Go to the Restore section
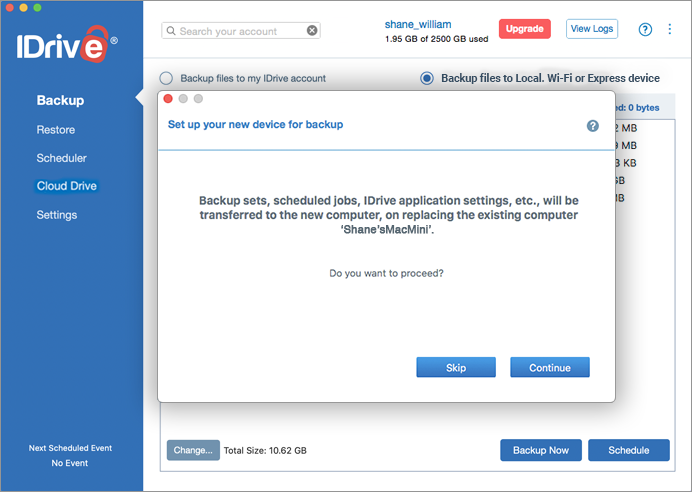Screen dimensions: 692x492 click(x=56, y=130)
